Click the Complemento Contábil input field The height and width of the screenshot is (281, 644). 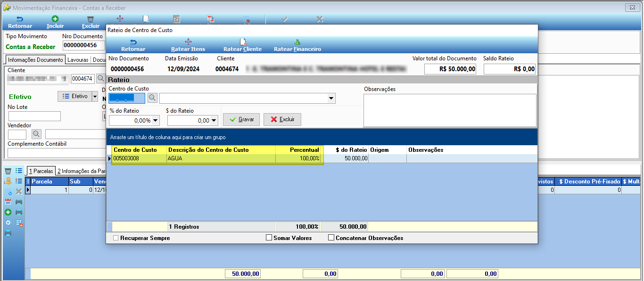coord(57,153)
